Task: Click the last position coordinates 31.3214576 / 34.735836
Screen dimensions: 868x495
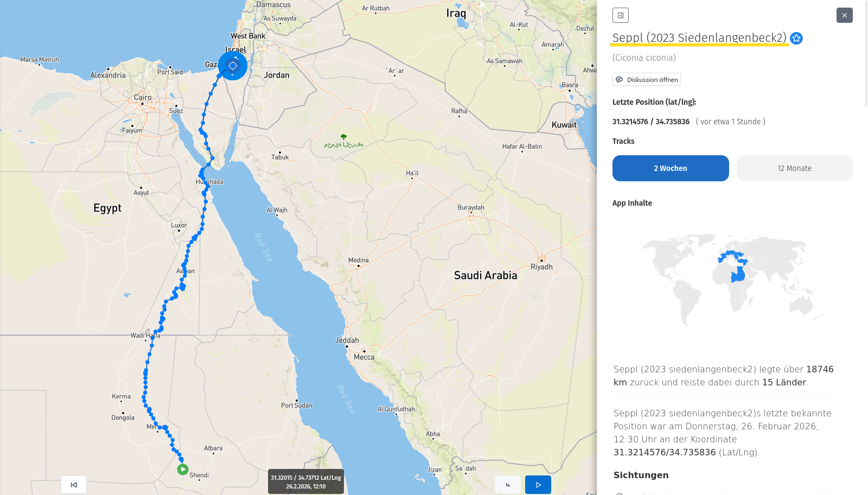Action: (x=651, y=122)
